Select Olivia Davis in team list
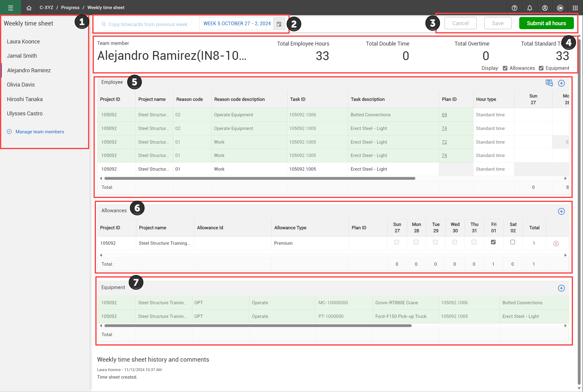This screenshot has width=583, height=392. [x=21, y=85]
